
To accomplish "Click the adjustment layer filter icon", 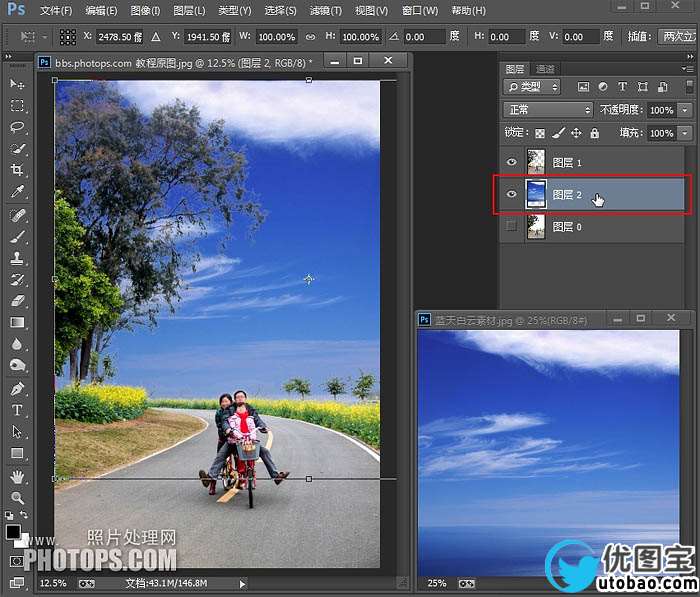I will (x=603, y=87).
